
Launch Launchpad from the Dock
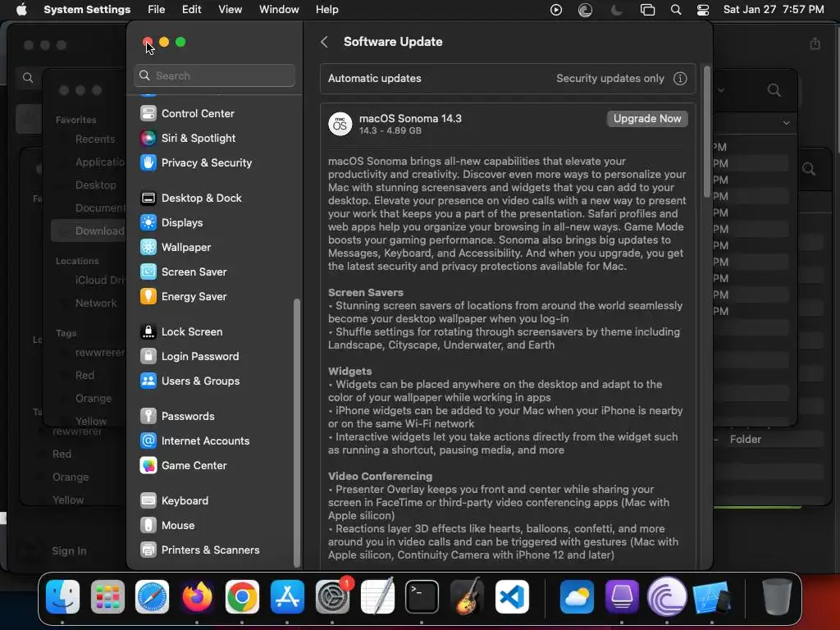tap(107, 597)
